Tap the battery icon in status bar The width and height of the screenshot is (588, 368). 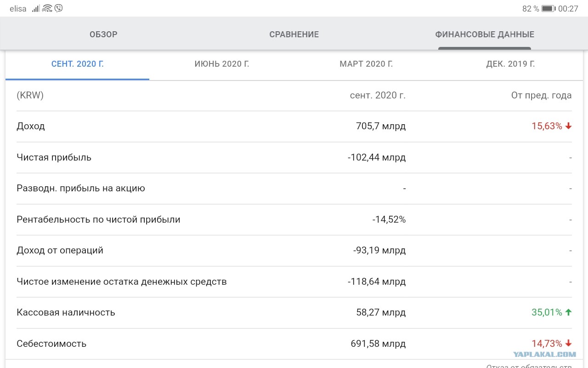(548, 8)
